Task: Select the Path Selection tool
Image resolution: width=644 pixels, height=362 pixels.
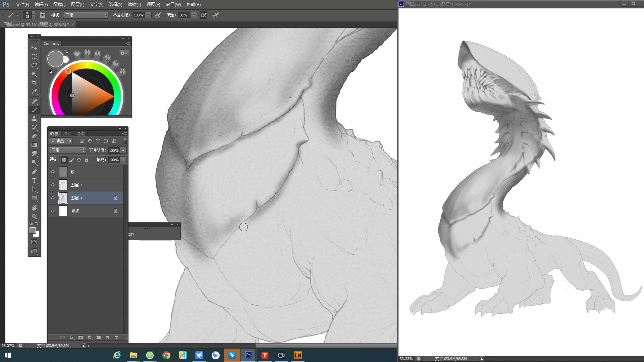Action: point(34,189)
